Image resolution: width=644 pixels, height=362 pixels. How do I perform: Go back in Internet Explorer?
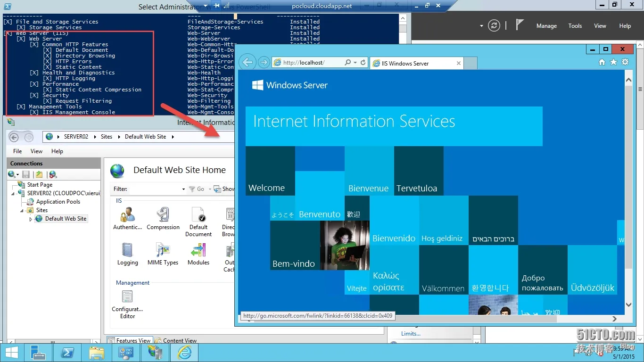point(248,62)
